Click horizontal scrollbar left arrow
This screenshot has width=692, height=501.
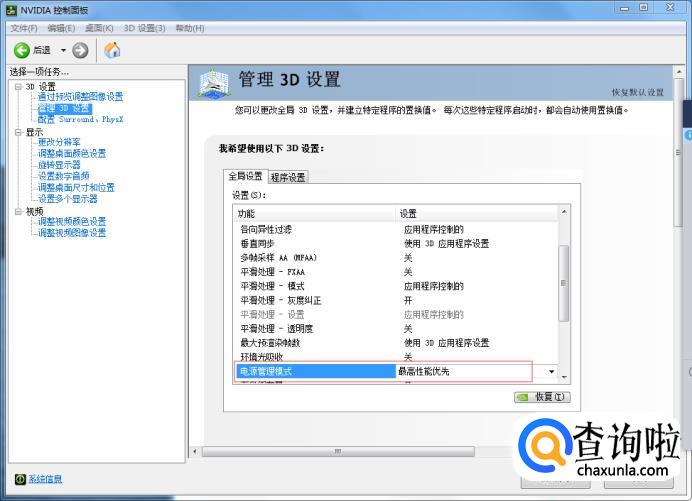click(x=195, y=451)
